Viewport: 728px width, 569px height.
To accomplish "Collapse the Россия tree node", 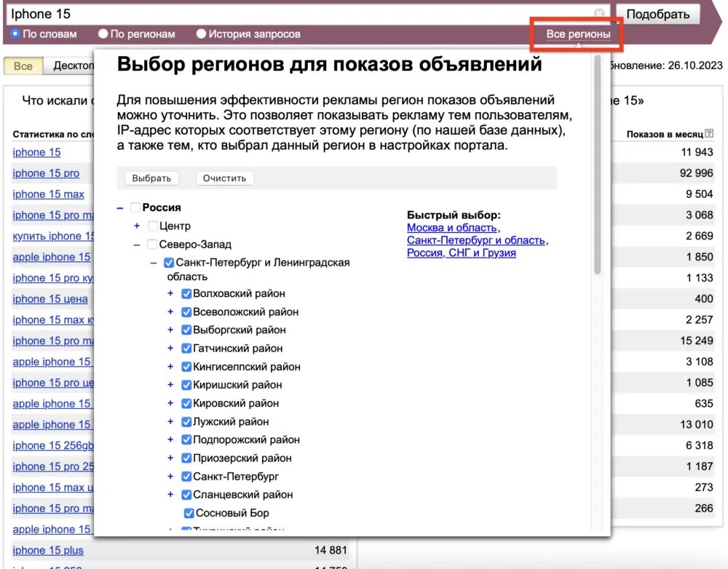I will (x=120, y=208).
